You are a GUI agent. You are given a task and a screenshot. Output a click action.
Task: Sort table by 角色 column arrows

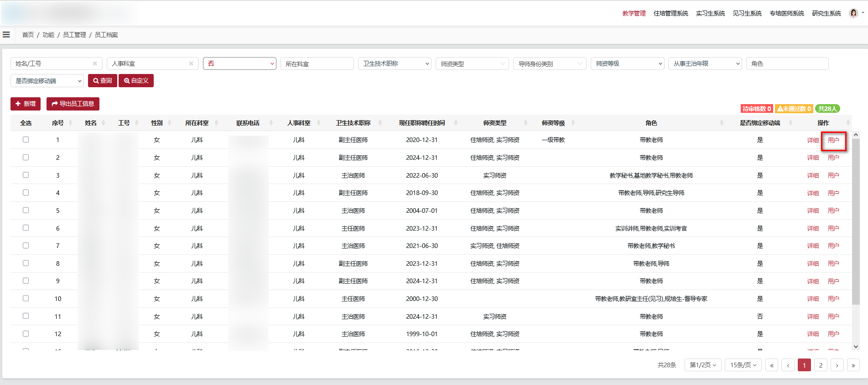(x=722, y=123)
